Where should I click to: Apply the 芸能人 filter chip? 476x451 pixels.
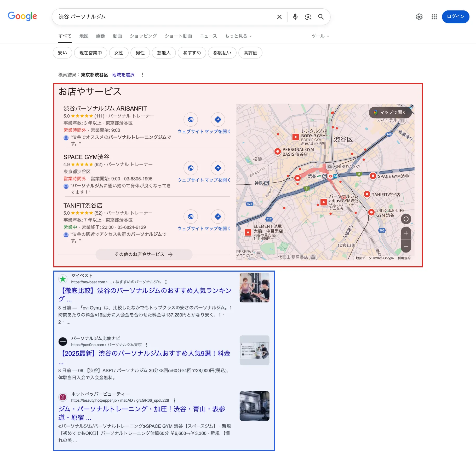pyautogui.click(x=164, y=53)
